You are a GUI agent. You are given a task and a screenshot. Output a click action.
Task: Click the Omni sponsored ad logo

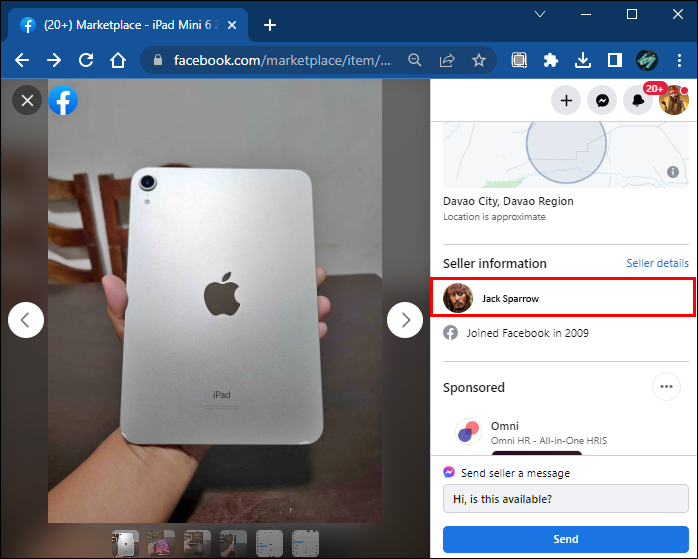tap(468, 432)
